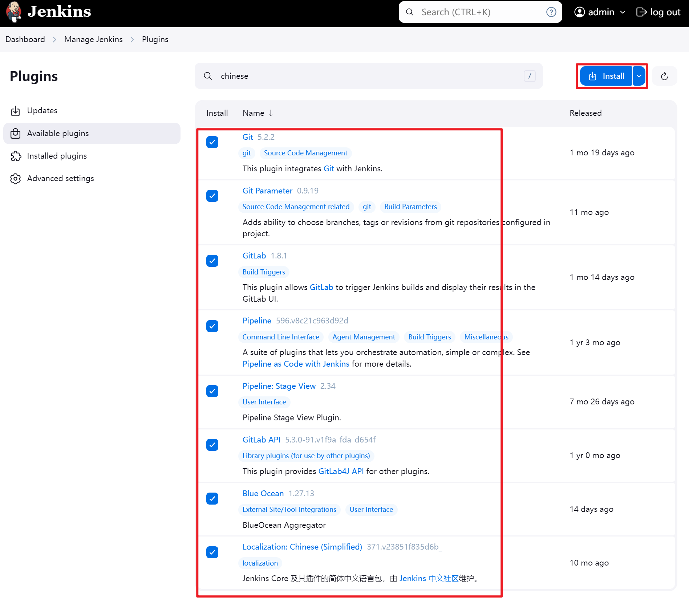Open Advanced settings section
Viewport: 689px width, 616px height.
(92, 179)
